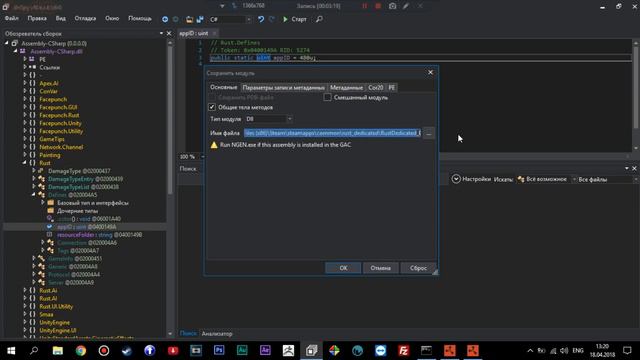Click the undo arrow in toolbar
640x360 pixels.
[261, 19]
